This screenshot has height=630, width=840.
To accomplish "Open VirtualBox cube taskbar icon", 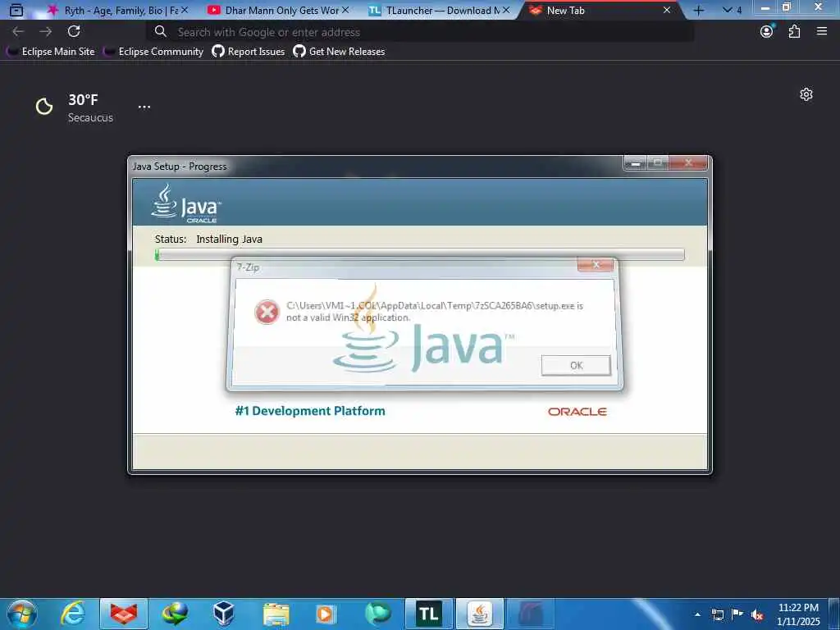I will (223, 614).
